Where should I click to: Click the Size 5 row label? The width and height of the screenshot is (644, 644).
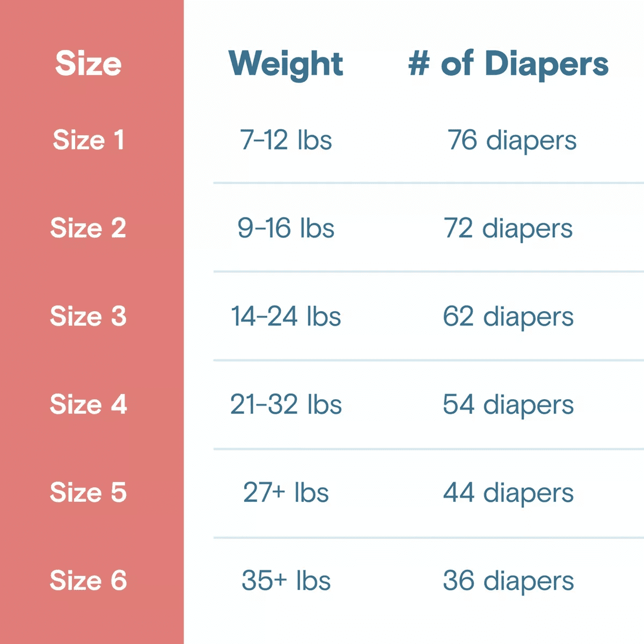click(89, 492)
